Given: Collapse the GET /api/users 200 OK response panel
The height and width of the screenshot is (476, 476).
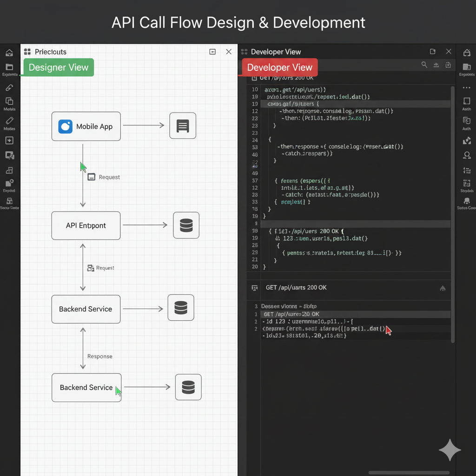Looking at the screenshot, I should tap(442, 289).
